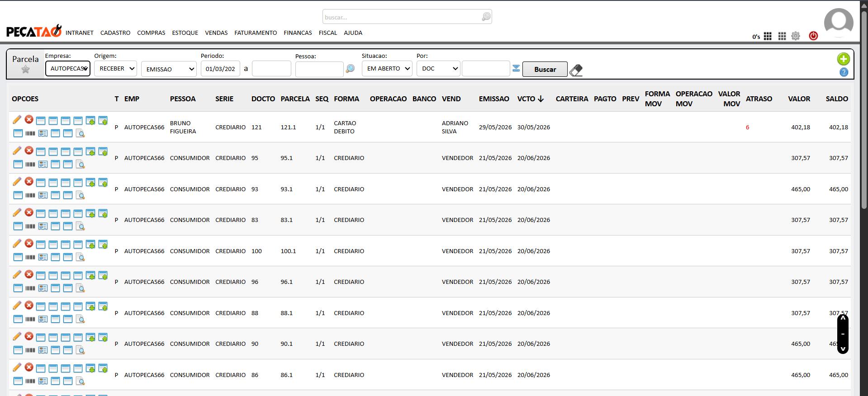Click barcode icon in docto 83 row
This screenshot has width=868, height=396.
[30, 226]
